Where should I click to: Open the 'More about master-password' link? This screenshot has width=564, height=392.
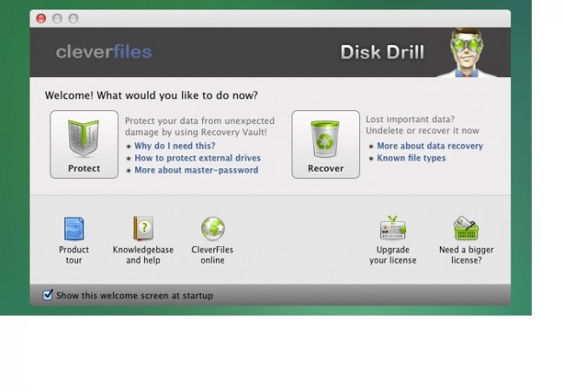pyautogui.click(x=196, y=170)
